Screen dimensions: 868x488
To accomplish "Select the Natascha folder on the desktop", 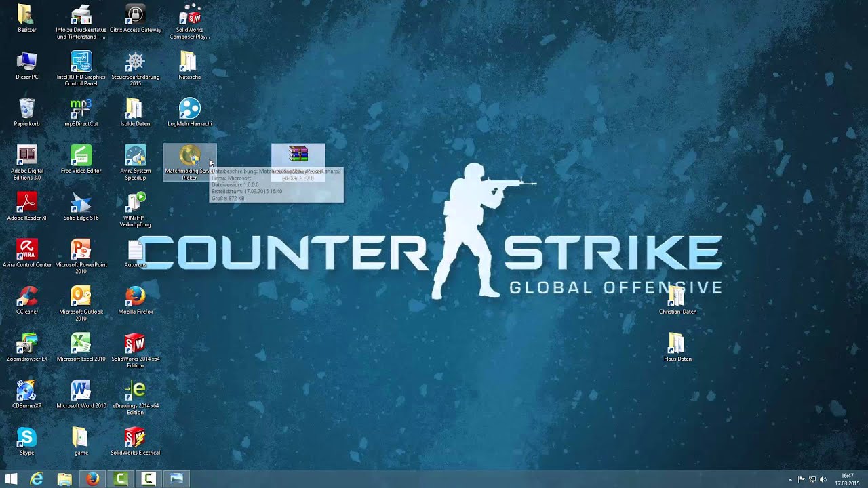I will [190, 66].
